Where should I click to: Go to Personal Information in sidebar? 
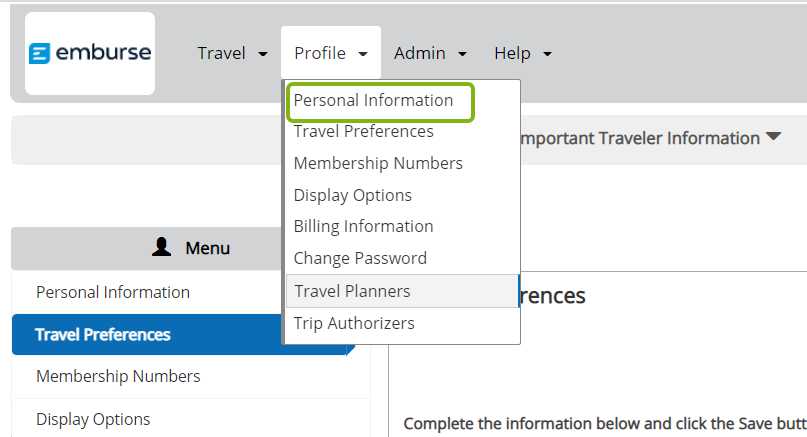pyautogui.click(x=113, y=292)
